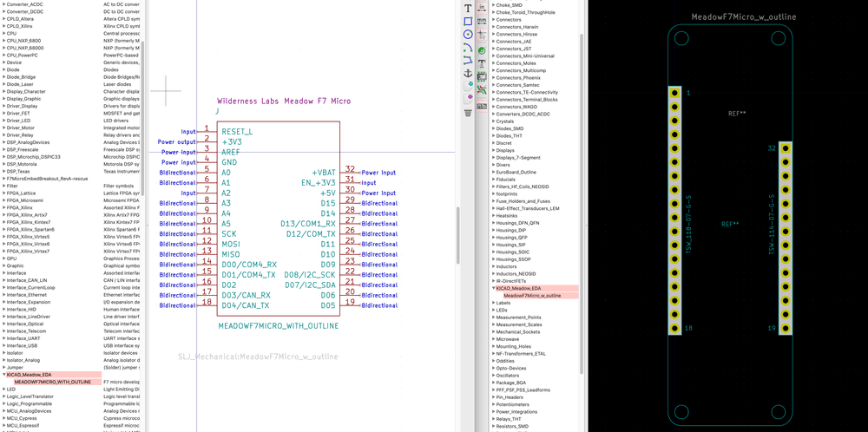The image size is (868, 432).
Task: Click the MEADOWF7MICRO_WITH_OUTLINE value text below the symbol
Action: [x=278, y=326]
